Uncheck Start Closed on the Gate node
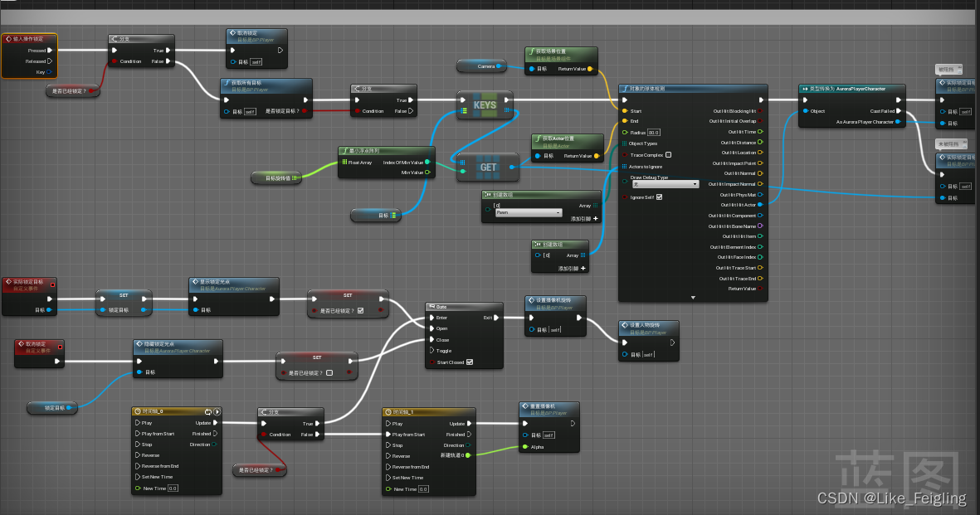The height and width of the screenshot is (515, 980). point(470,362)
